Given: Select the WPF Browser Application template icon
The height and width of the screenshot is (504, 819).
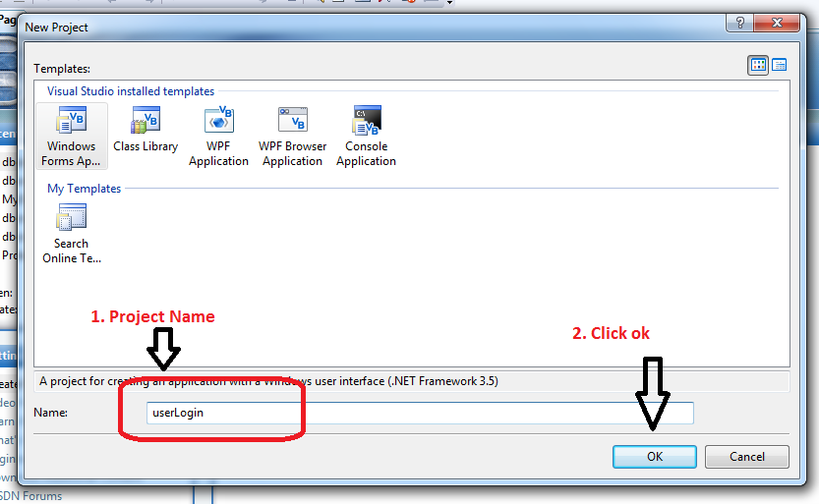Looking at the screenshot, I should pos(293,120).
